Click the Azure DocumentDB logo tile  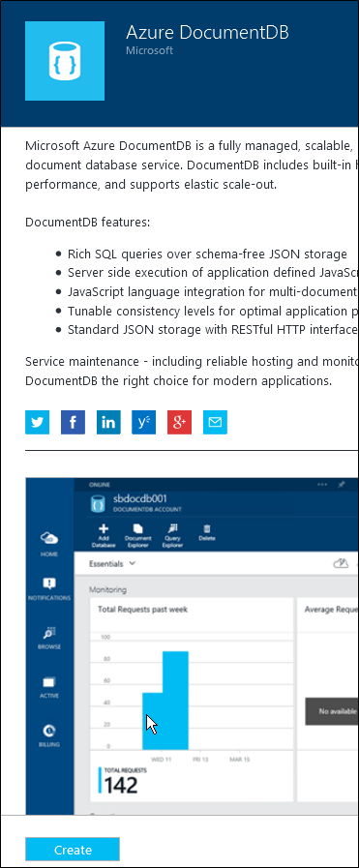coord(65,61)
